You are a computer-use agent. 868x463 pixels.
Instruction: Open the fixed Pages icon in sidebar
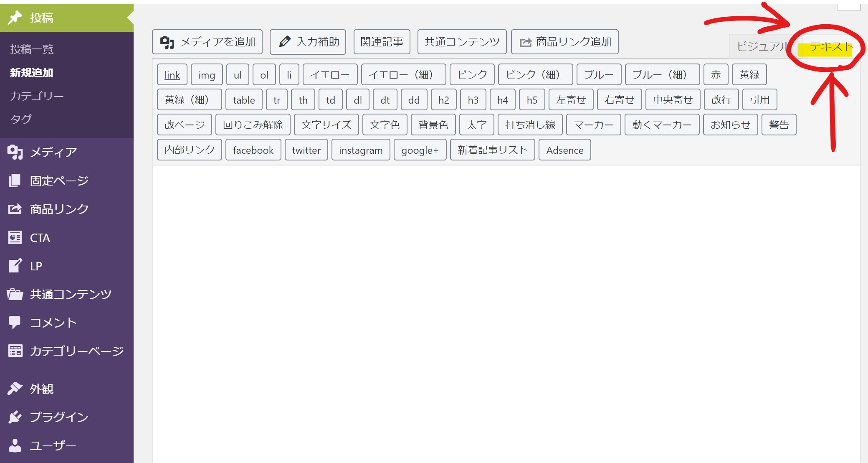15,181
